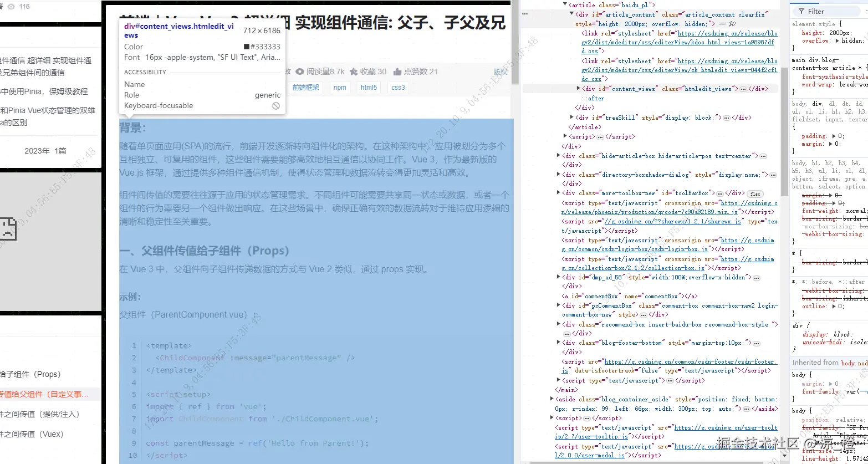
Task: Click the 版权 copyright link
Action: 501,72
